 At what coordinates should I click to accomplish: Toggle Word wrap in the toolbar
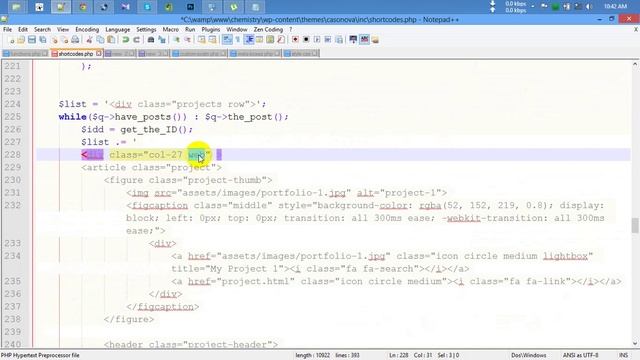coord(227,40)
